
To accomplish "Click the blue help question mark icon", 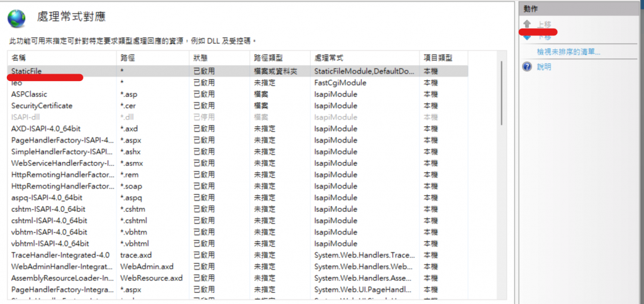I will click(528, 67).
